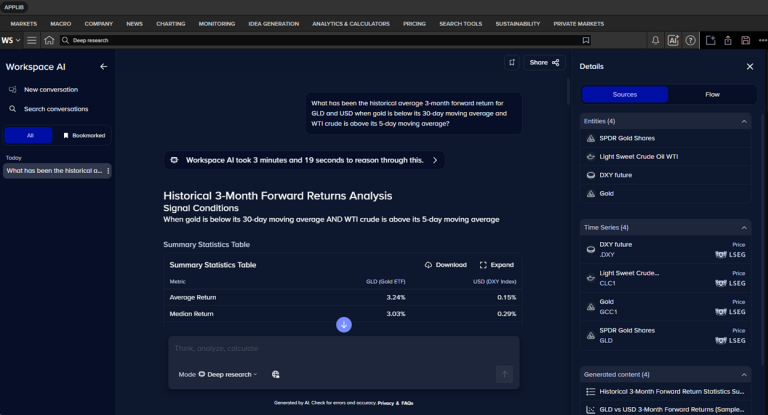Open the IDEA GENERATION menu

273,24
